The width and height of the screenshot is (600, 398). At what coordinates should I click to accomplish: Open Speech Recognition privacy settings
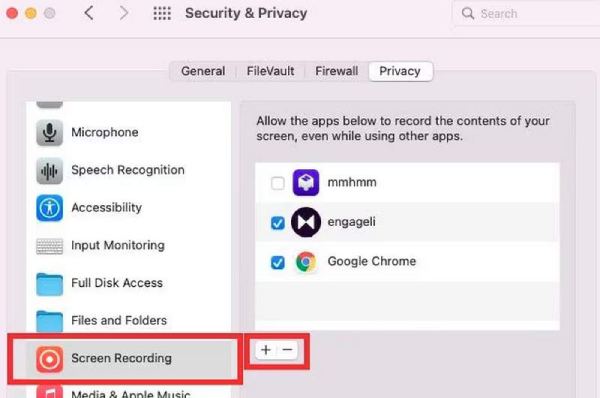(x=128, y=170)
